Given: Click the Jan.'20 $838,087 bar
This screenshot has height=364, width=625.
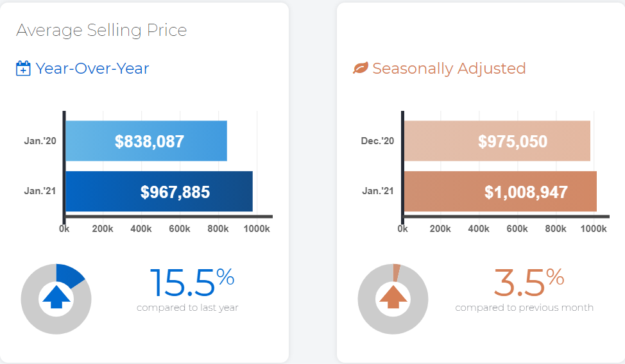Looking at the screenshot, I should tap(146, 141).
